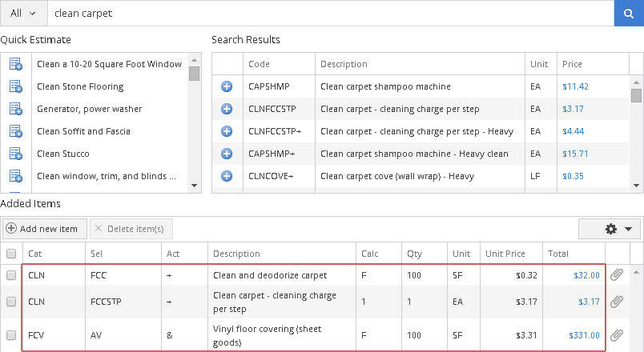Add Generator, power washer quick estimate icon
Viewport: 644px width, 352px height.
tap(15, 109)
